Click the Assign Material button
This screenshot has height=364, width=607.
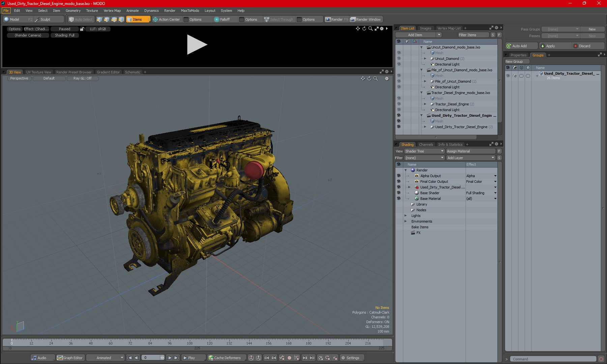coord(471,151)
